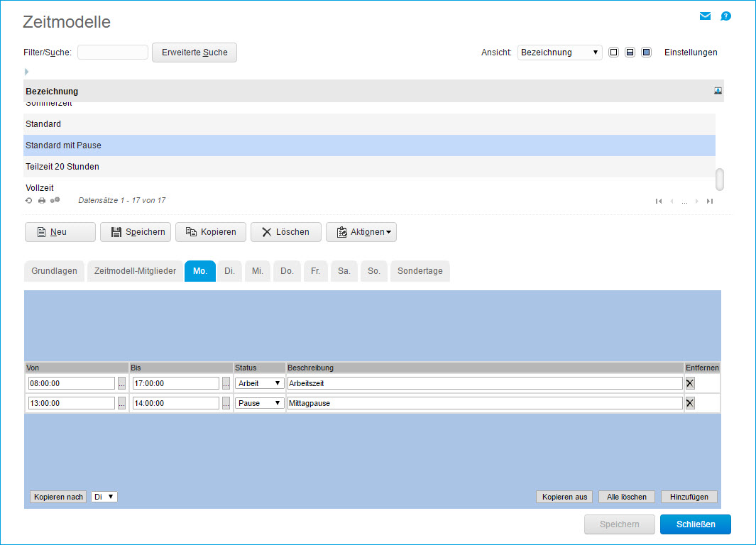Click the Kopieren aus button

[x=564, y=497]
